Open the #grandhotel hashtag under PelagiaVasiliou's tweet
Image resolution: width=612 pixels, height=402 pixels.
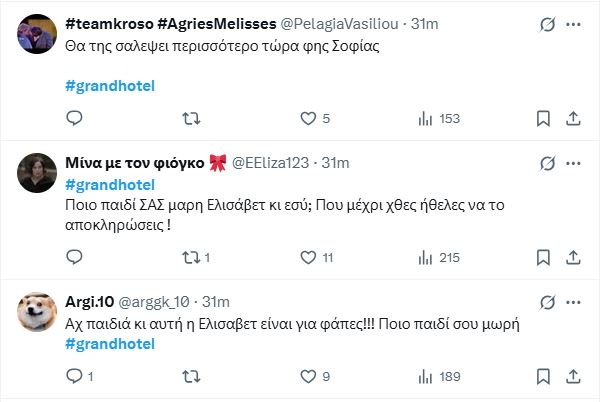[x=110, y=86]
